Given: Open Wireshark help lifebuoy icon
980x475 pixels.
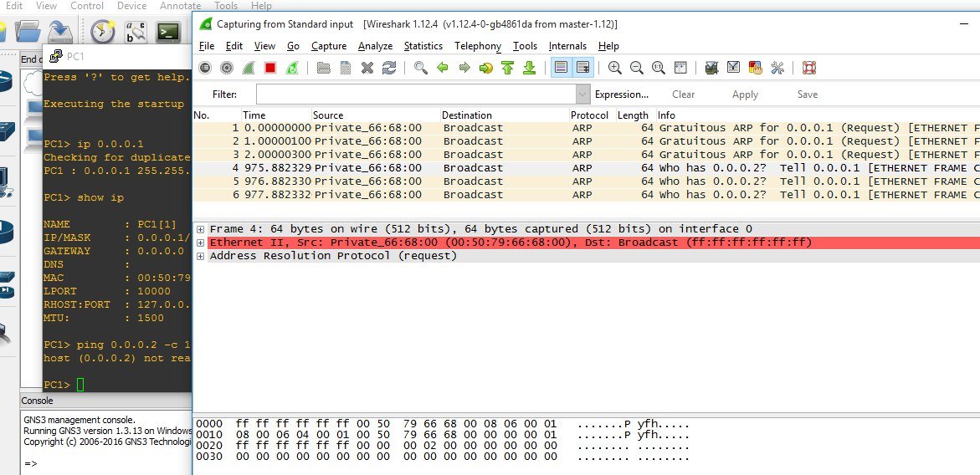Looking at the screenshot, I should 809,68.
